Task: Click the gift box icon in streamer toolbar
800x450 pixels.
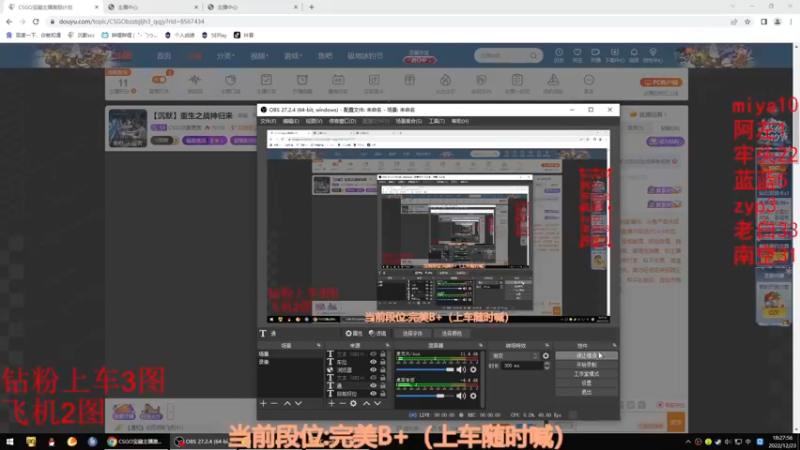Action: [410, 80]
